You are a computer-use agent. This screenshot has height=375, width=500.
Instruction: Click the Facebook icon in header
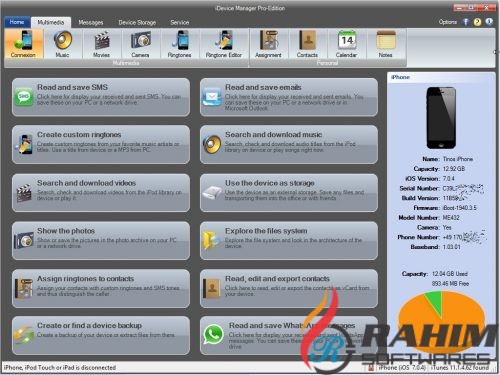pos(466,22)
